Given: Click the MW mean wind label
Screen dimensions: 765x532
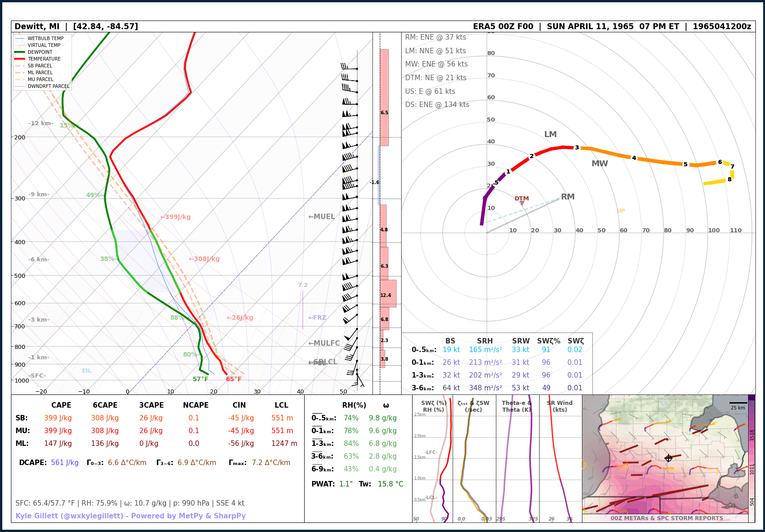Looking at the screenshot, I should click(x=599, y=164).
